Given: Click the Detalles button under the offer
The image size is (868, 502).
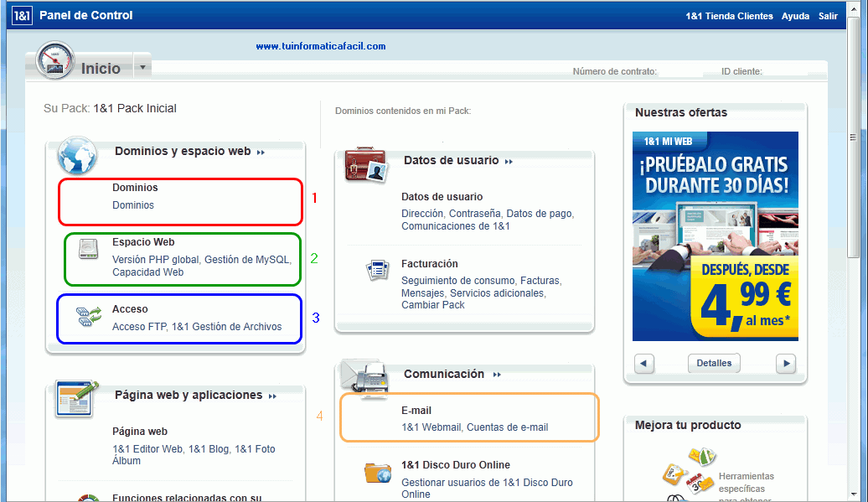Looking at the screenshot, I should pyautogui.click(x=714, y=363).
